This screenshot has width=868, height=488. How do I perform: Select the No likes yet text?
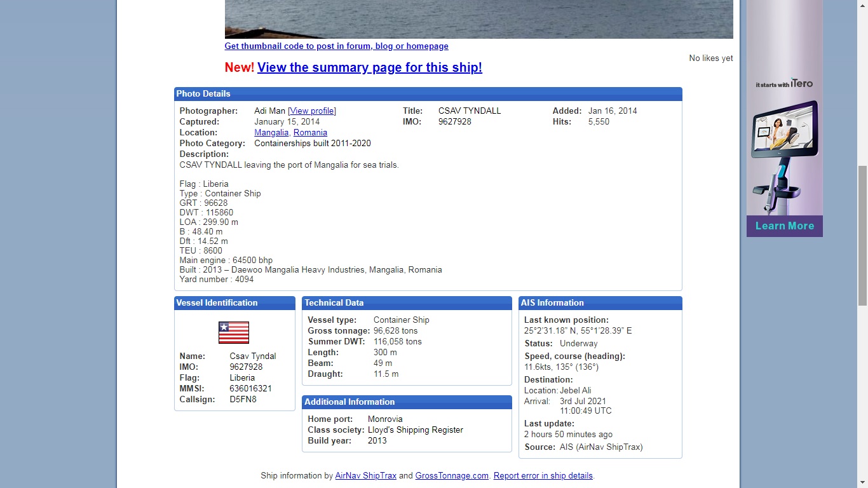[711, 58]
